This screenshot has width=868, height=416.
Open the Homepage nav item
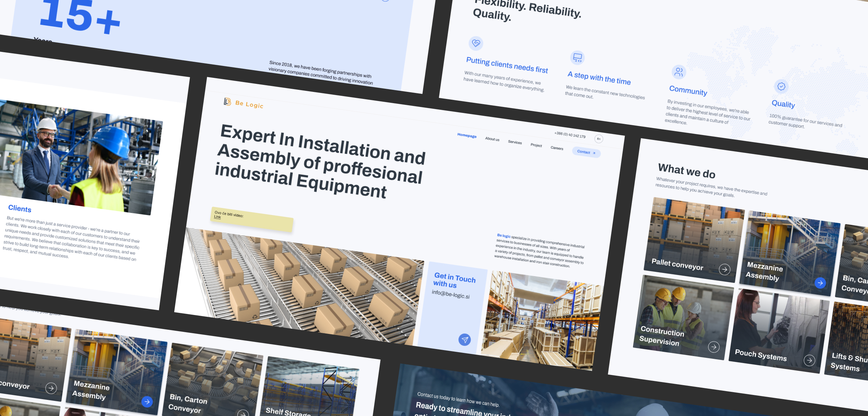click(x=467, y=135)
